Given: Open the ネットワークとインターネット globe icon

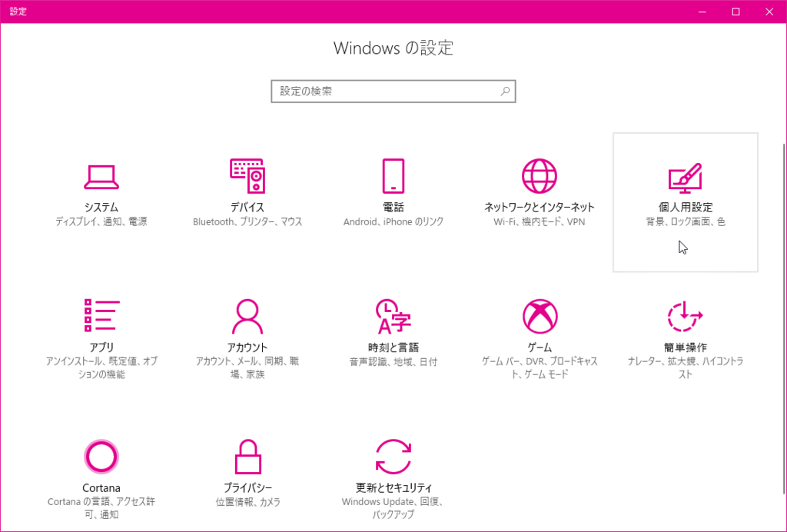Looking at the screenshot, I should tap(539, 176).
